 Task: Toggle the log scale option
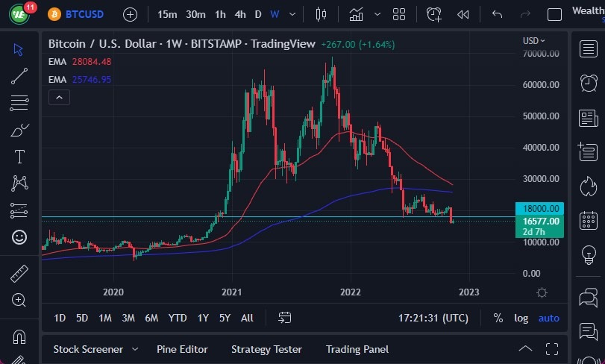click(521, 318)
